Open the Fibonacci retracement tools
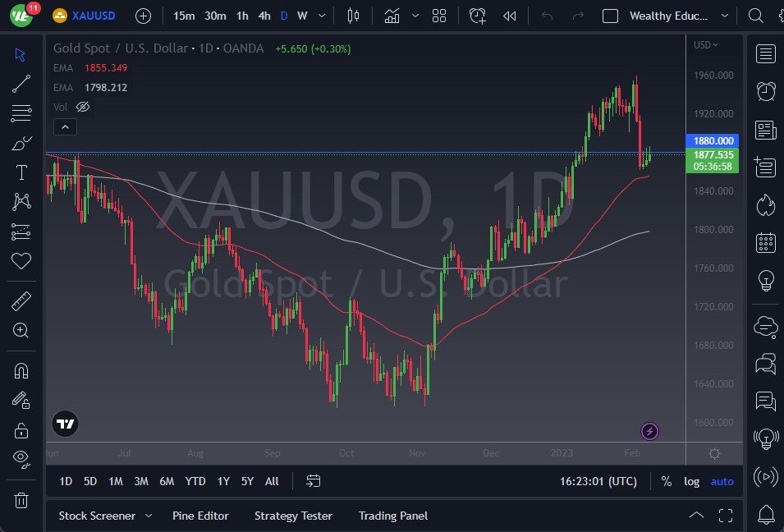This screenshot has width=784, height=532. (x=21, y=113)
